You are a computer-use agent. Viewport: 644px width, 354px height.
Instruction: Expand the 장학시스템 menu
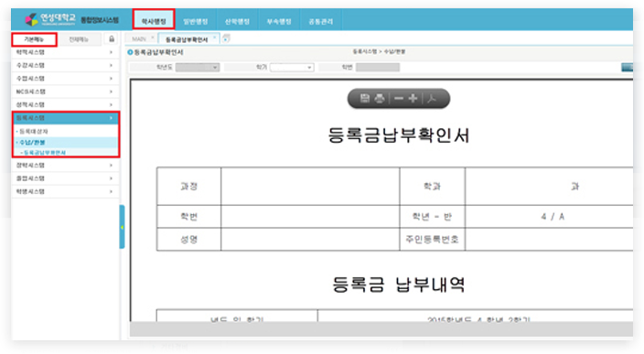pyautogui.click(x=65, y=165)
